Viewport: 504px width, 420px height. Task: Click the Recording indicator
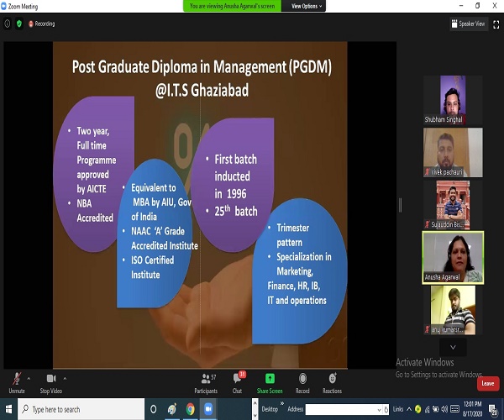point(41,24)
